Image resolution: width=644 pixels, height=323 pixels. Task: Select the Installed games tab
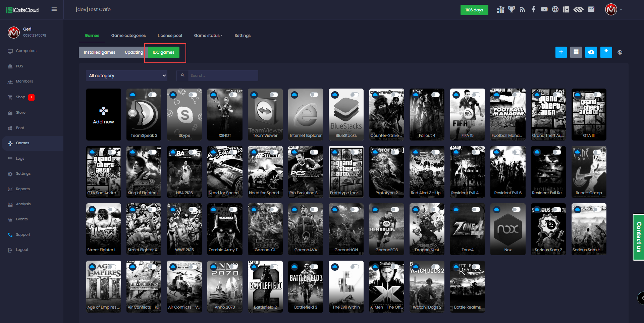pos(99,52)
